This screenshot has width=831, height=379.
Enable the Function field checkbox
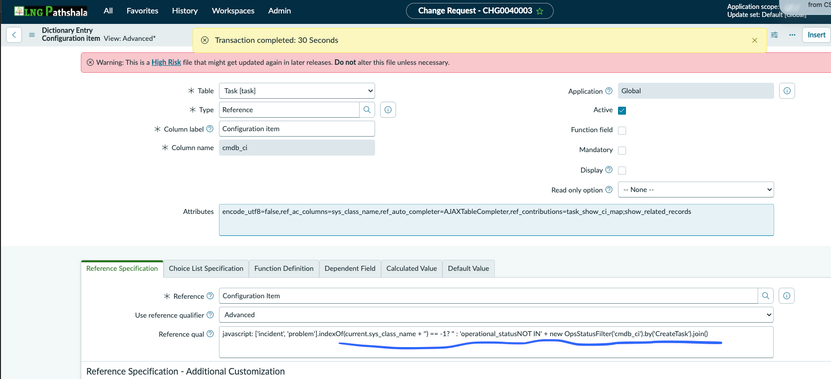coord(622,130)
